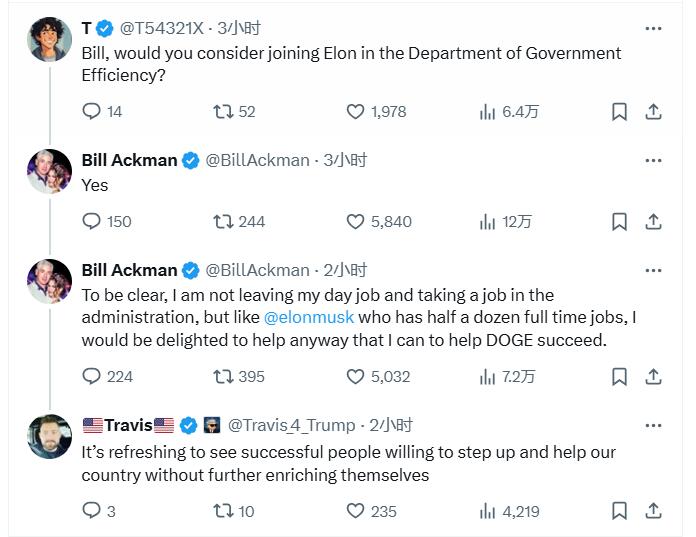Open the @Travis_4_Trump handle
The width and height of the screenshot is (696, 537).
point(292,425)
